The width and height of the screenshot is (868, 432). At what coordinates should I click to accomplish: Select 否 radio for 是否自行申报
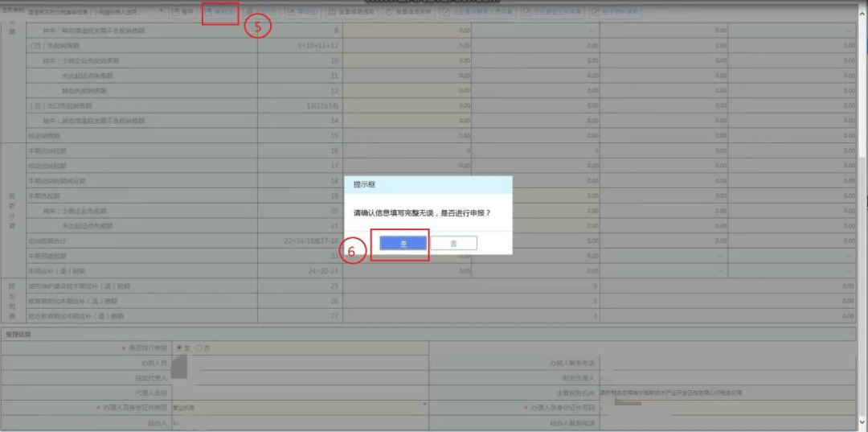tap(199, 348)
